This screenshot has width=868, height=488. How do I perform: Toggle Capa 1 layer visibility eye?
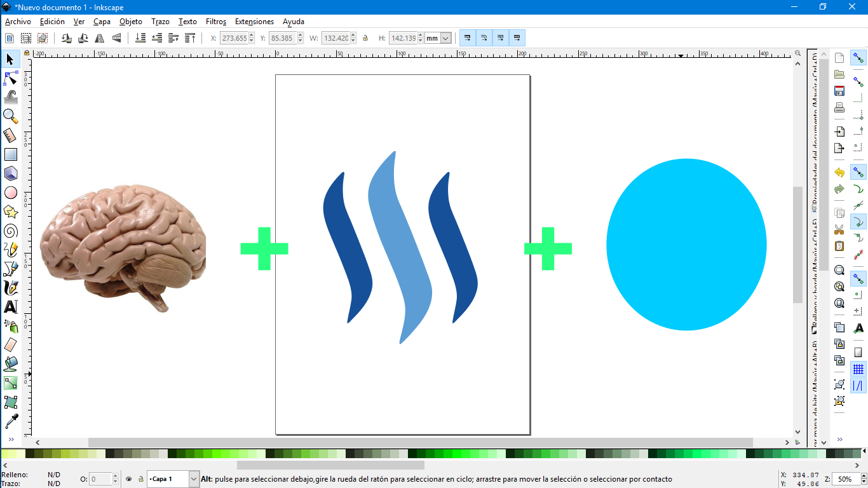129,479
